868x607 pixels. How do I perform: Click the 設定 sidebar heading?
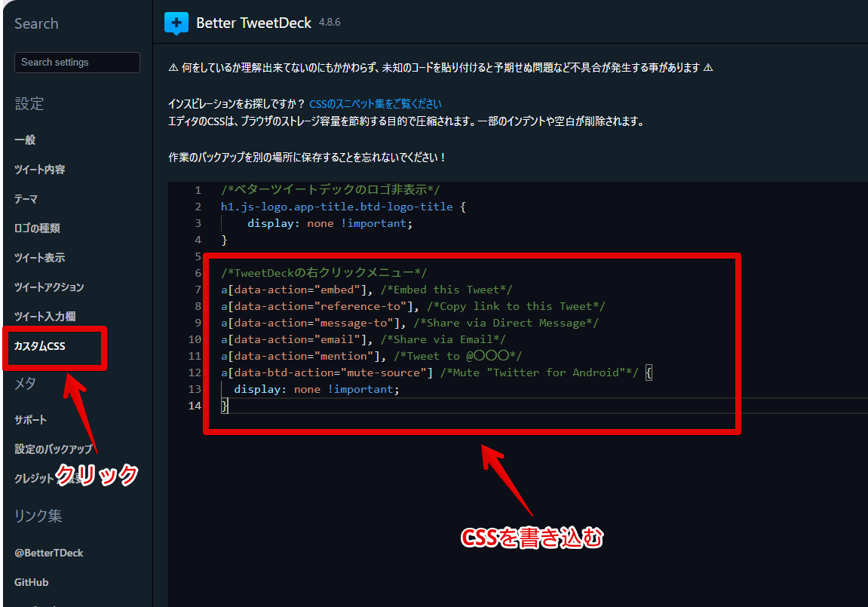29,103
